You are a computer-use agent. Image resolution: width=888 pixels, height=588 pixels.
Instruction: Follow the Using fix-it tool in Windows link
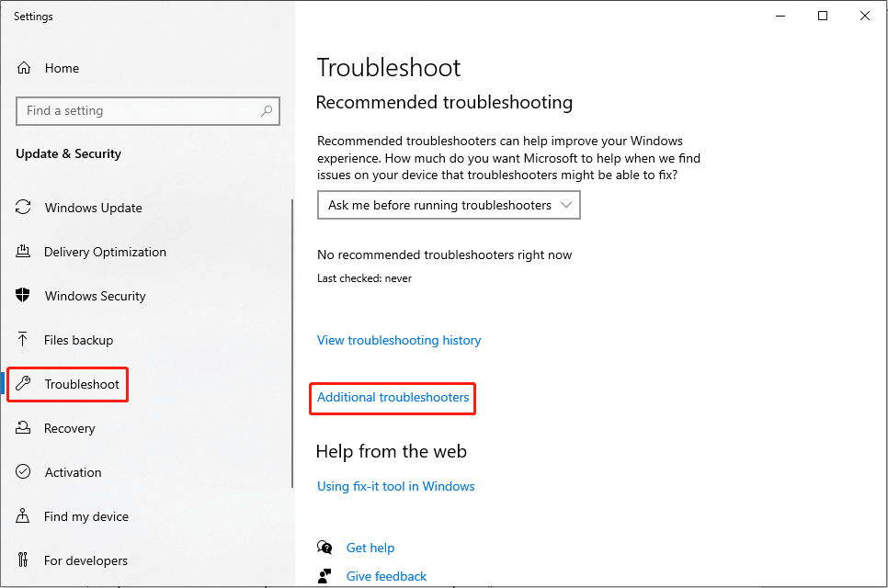click(x=395, y=486)
